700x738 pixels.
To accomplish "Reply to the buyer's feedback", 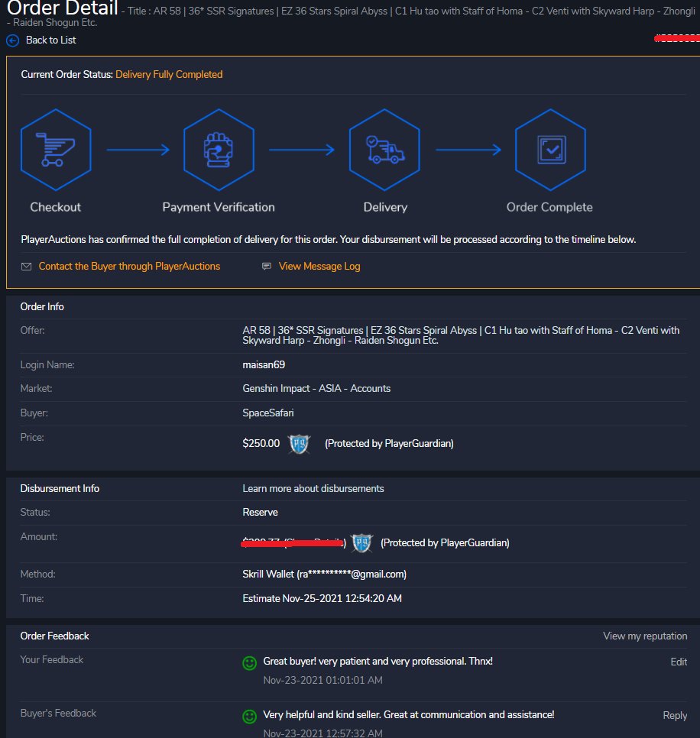I will [675, 715].
